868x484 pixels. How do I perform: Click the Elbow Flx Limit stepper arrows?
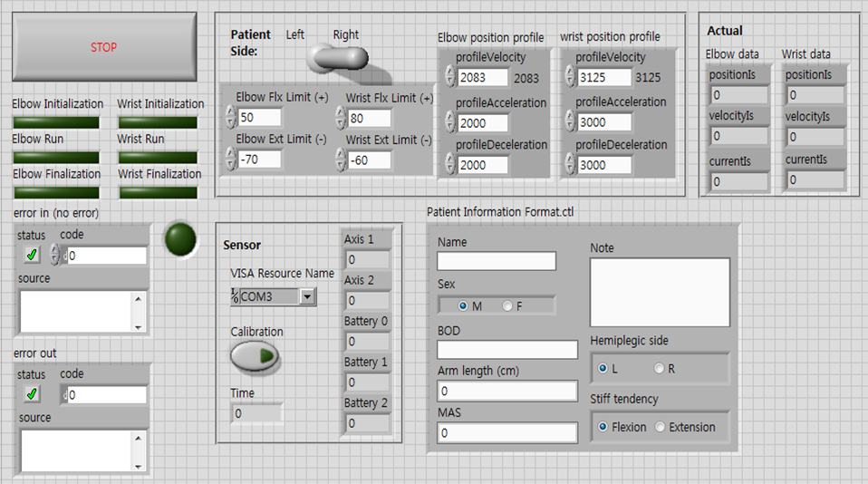coord(230,117)
